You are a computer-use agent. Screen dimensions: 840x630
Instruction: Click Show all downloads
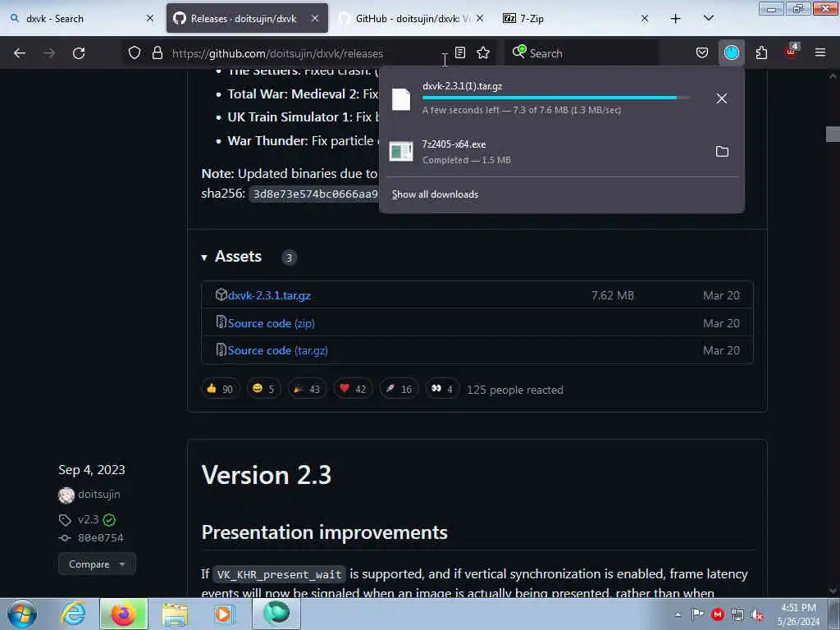(x=435, y=194)
